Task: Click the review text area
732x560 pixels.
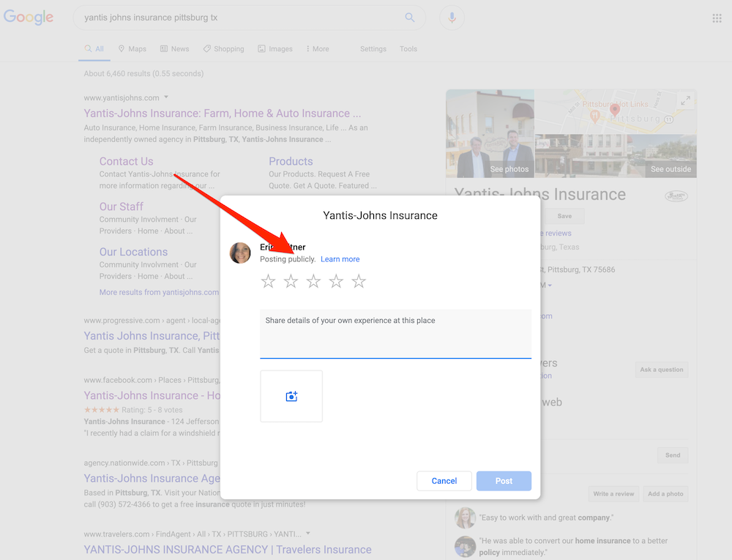Action: pyautogui.click(x=395, y=334)
